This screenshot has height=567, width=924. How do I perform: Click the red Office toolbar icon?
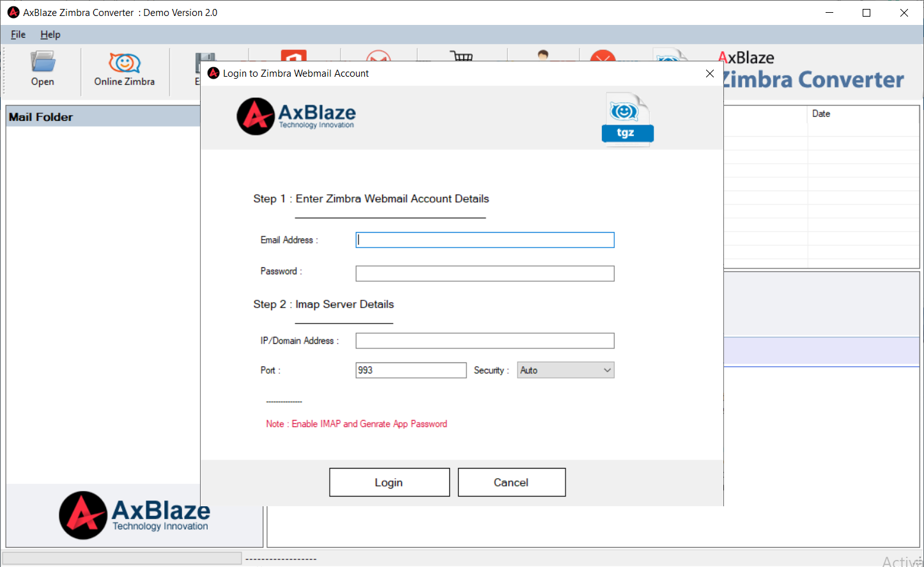click(x=293, y=56)
